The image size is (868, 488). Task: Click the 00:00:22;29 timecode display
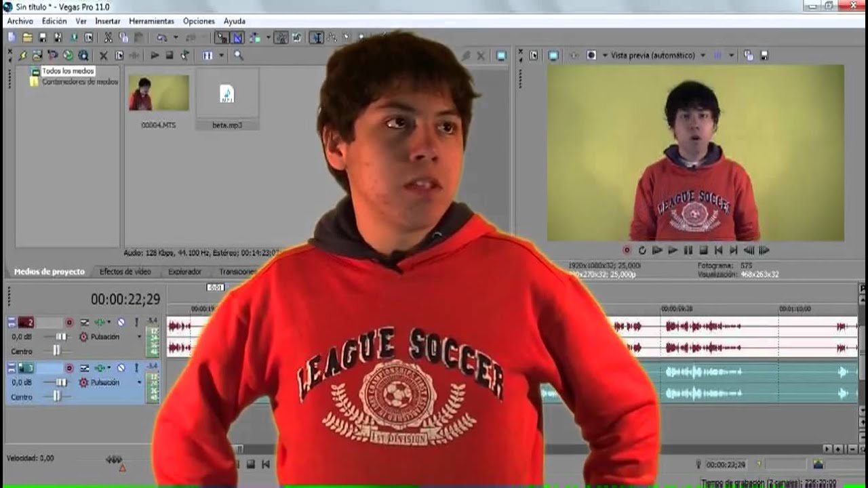point(125,300)
